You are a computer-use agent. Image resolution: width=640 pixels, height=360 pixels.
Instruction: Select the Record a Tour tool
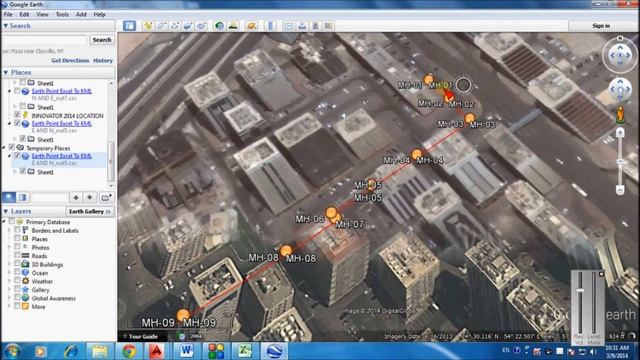tap(201, 26)
